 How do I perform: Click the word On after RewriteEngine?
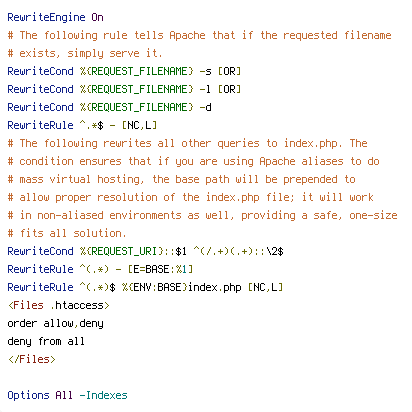point(97,17)
